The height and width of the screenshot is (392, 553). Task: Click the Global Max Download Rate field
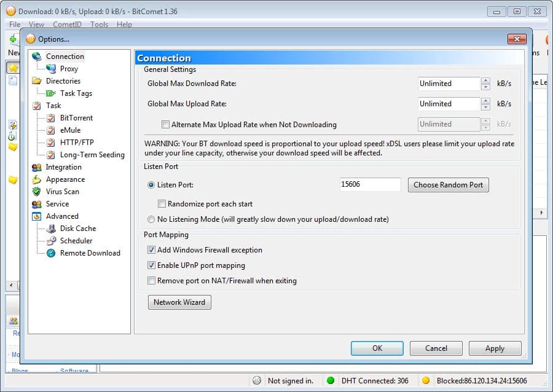pos(449,84)
